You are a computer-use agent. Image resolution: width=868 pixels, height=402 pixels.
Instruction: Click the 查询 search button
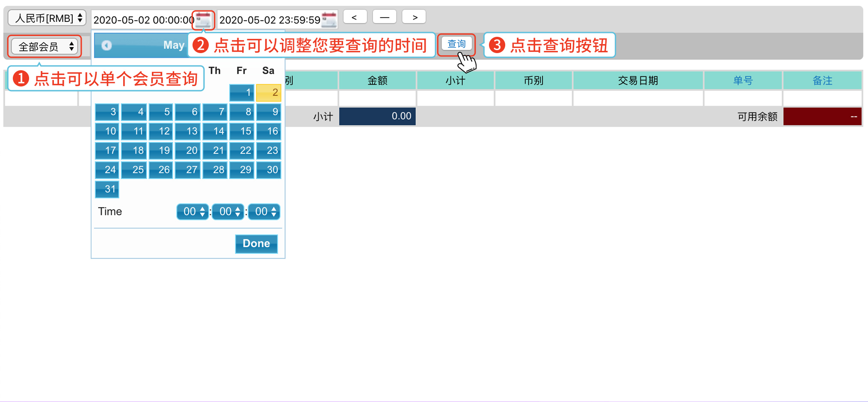(456, 44)
